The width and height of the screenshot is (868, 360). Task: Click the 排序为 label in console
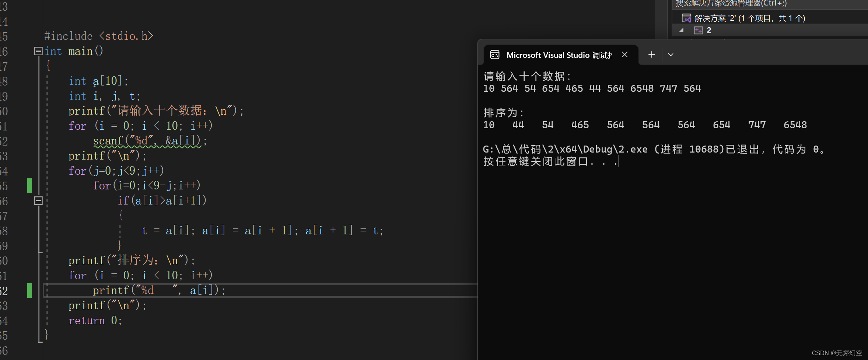(x=504, y=113)
